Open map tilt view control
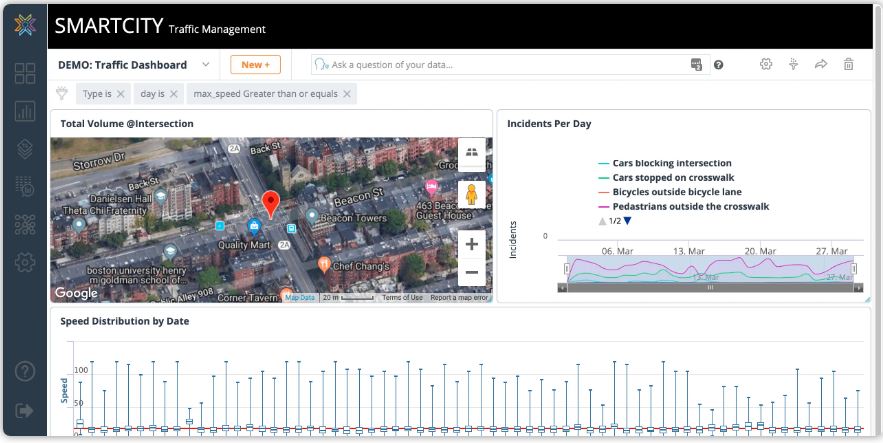The image size is (883, 443). click(471, 151)
